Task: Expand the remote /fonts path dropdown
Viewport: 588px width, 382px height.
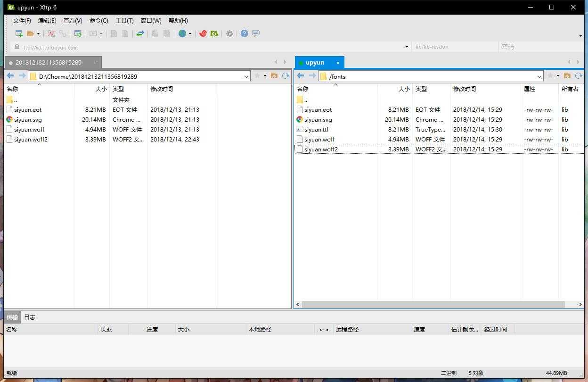Action: coord(539,76)
